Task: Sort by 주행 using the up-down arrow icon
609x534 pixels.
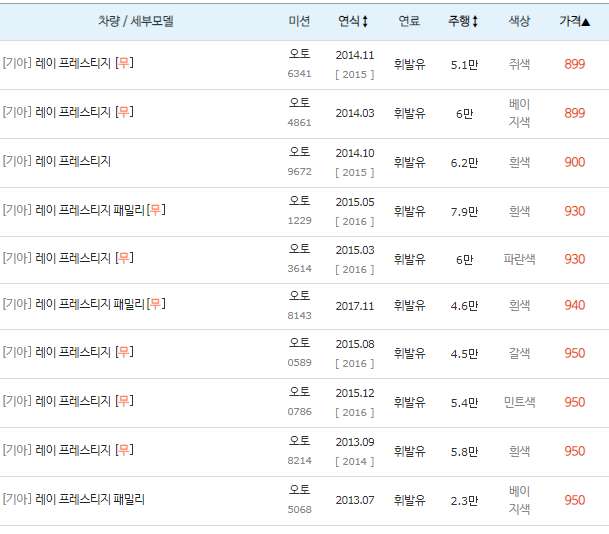Action: click(x=475, y=21)
